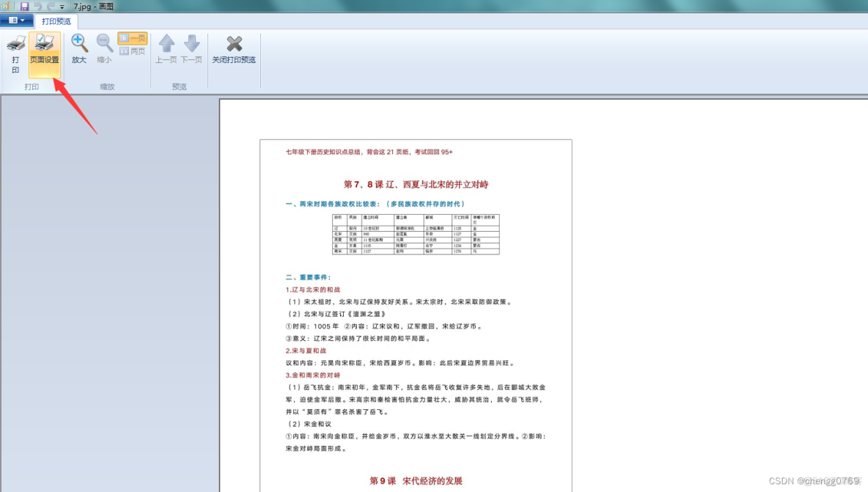This screenshot has width=868, height=492.
Task: Open the blue Paint file menu button
Action: (17, 21)
